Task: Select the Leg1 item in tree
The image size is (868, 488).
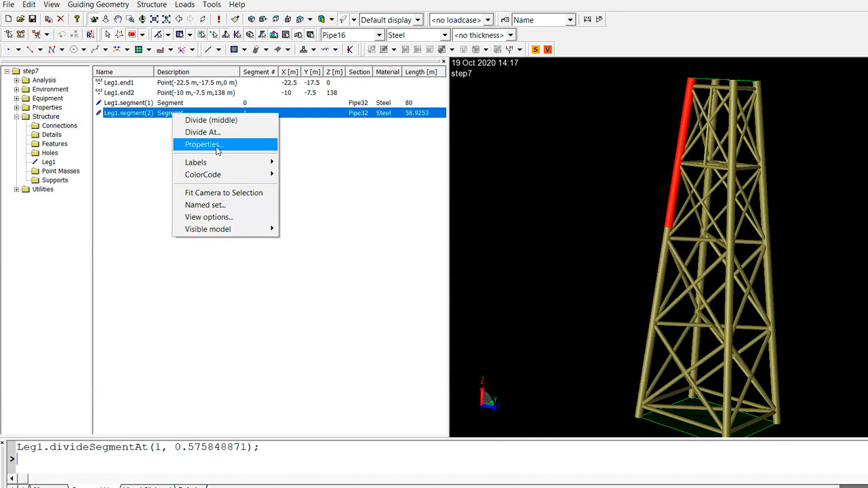Action: point(49,162)
